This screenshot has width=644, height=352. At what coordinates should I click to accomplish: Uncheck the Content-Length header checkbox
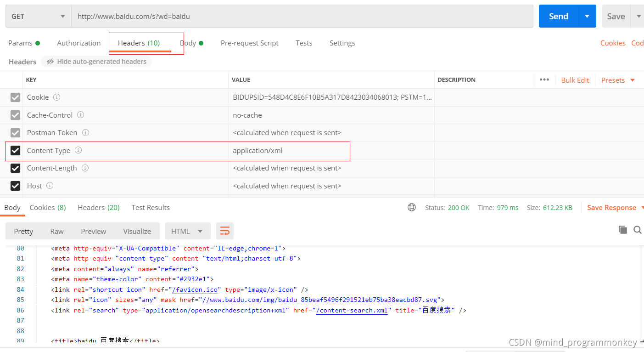click(x=15, y=168)
